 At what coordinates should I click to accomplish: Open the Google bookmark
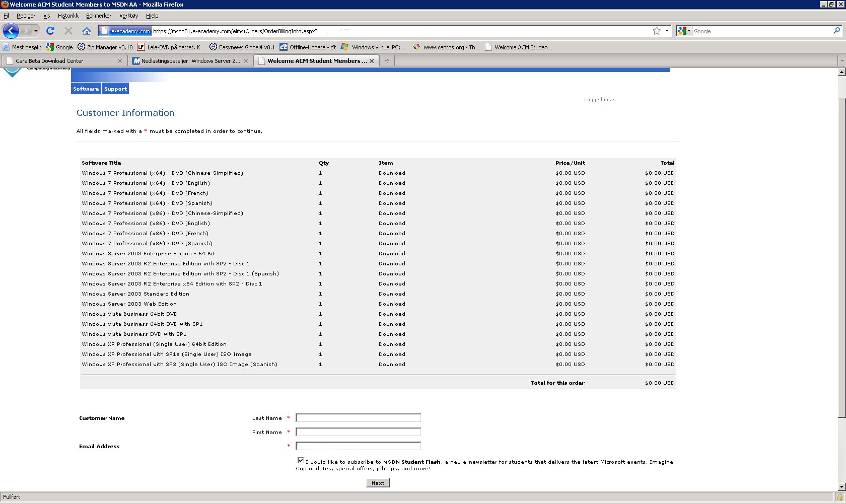point(59,47)
